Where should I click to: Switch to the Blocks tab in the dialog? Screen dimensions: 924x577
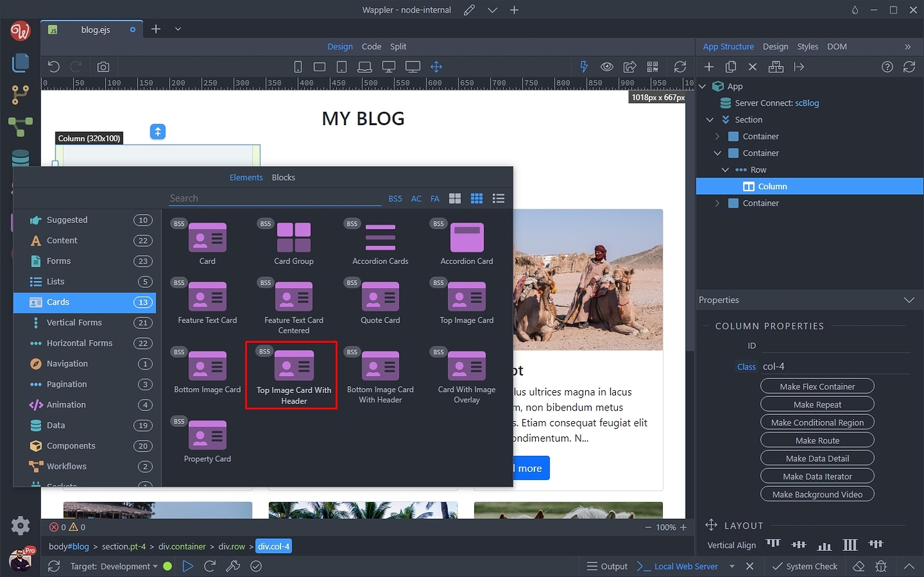click(283, 177)
